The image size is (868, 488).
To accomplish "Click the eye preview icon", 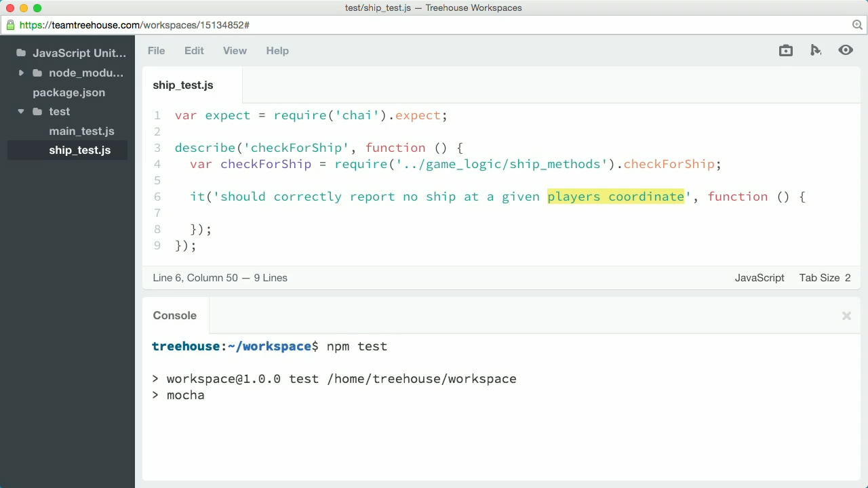I will click(846, 50).
